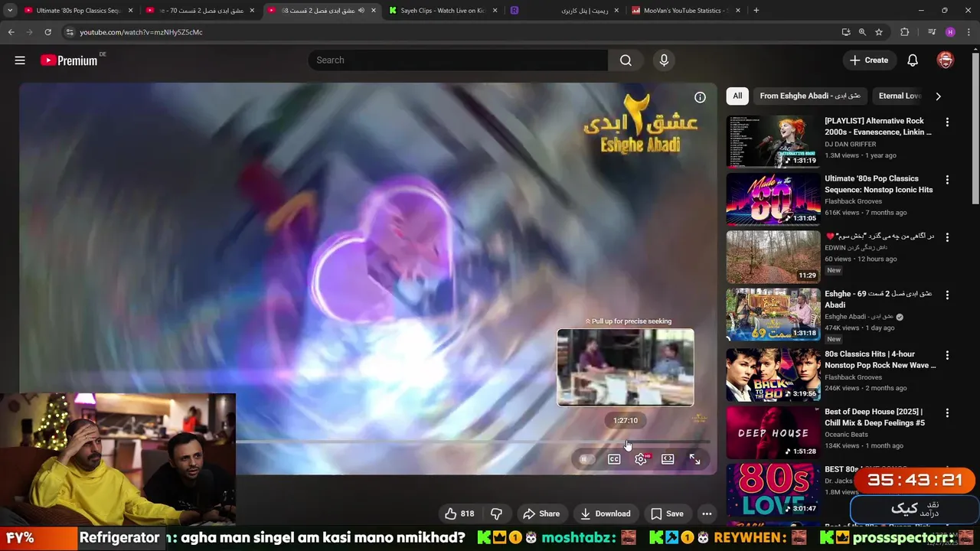Open options for Ultimate '80s Pop Classics
The image size is (980, 551).
coord(947,180)
